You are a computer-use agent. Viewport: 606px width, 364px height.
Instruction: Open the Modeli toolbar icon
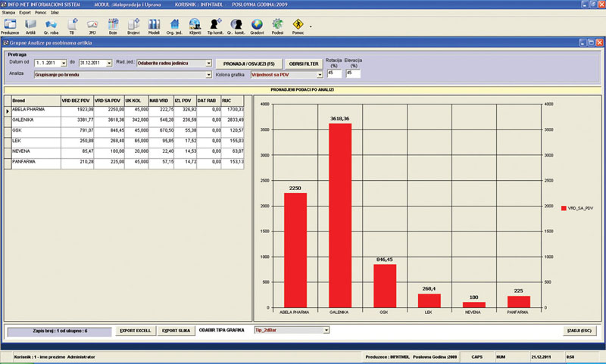tap(154, 26)
